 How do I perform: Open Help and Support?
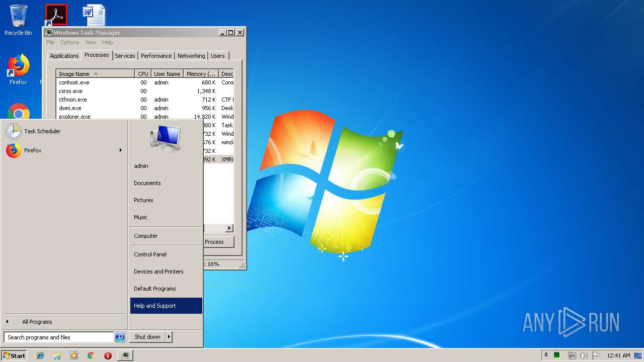click(x=166, y=306)
